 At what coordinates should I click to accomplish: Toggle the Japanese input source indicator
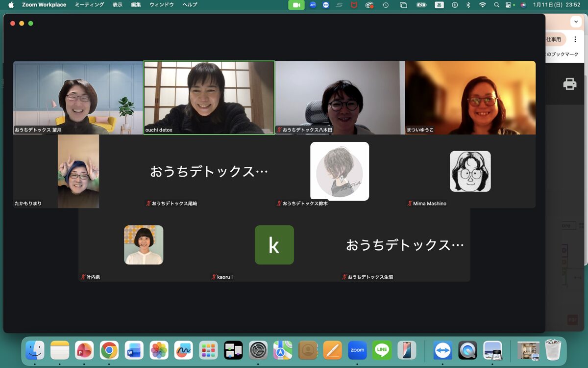click(440, 5)
